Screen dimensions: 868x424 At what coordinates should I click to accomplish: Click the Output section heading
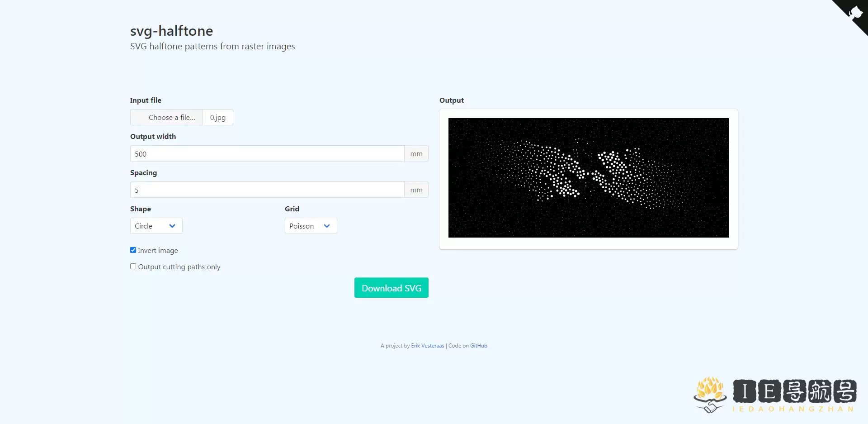[451, 100]
